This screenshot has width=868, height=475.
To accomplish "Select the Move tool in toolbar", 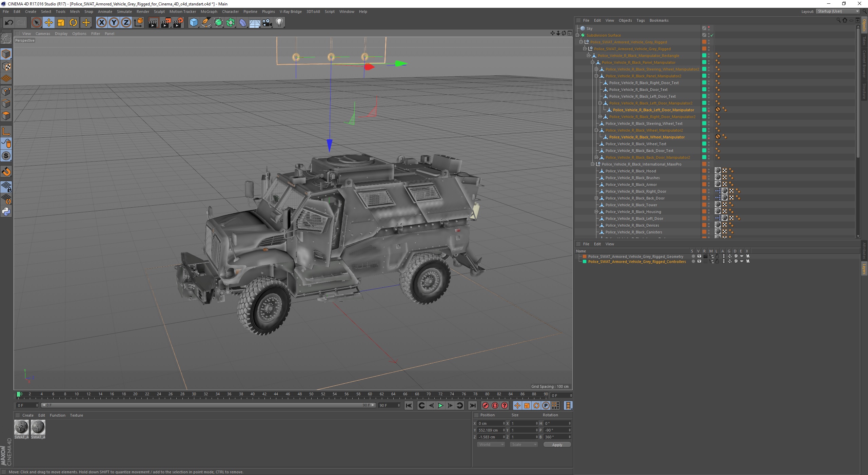I will coord(48,23).
